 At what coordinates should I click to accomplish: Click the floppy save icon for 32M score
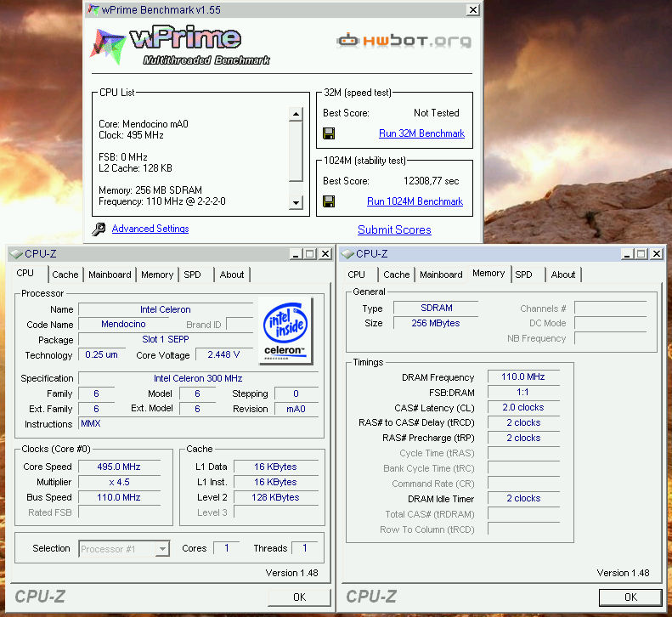(x=329, y=133)
